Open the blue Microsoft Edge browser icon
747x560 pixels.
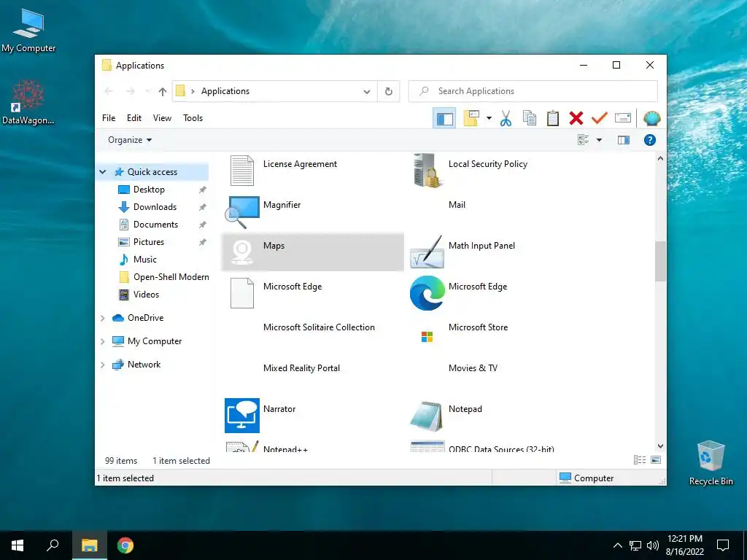[x=427, y=293]
